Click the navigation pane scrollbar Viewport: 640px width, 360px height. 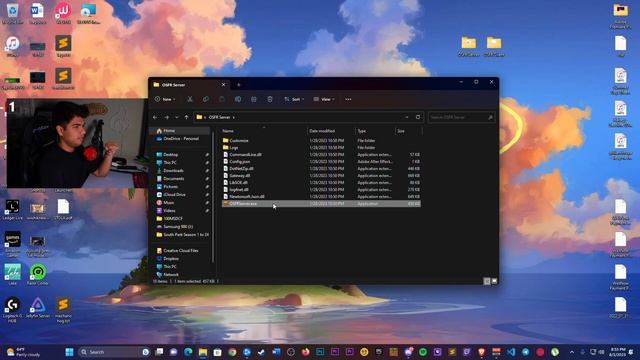(x=213, y=197)
